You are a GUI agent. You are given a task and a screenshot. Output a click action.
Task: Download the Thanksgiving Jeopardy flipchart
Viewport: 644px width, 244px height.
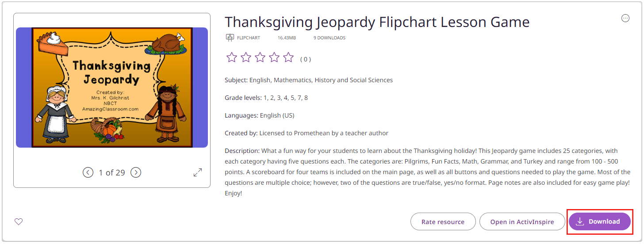(x=599, y=221)
